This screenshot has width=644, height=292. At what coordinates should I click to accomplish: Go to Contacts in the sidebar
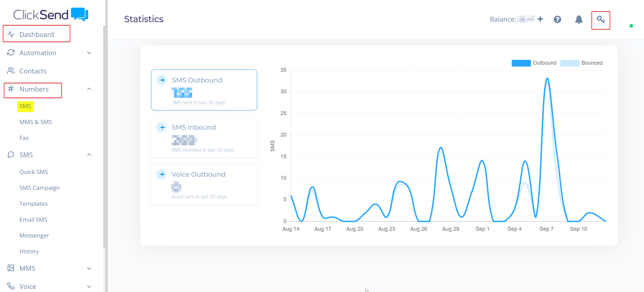(x=33, y=71)
